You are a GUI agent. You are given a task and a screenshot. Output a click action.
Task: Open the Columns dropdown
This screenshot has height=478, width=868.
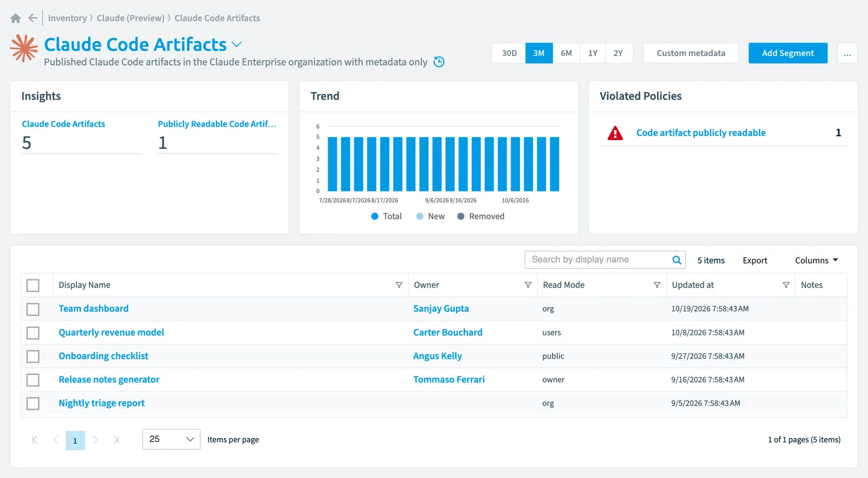[816, 260]
